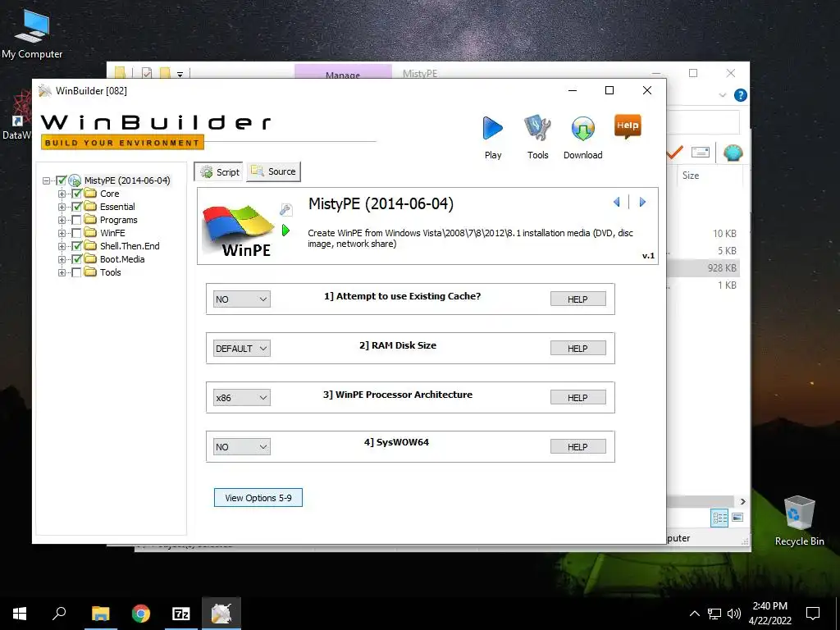This screenshot has width=840, height=630.
Task: Click the WinPE Windows flag logo
Action: click(x=239, y=230)
